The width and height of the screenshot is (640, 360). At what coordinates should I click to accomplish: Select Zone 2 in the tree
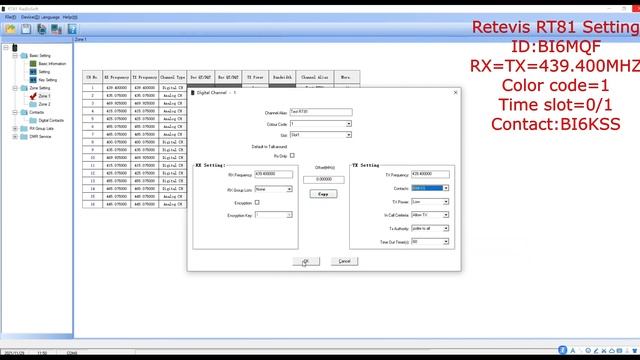pos(44,104)
